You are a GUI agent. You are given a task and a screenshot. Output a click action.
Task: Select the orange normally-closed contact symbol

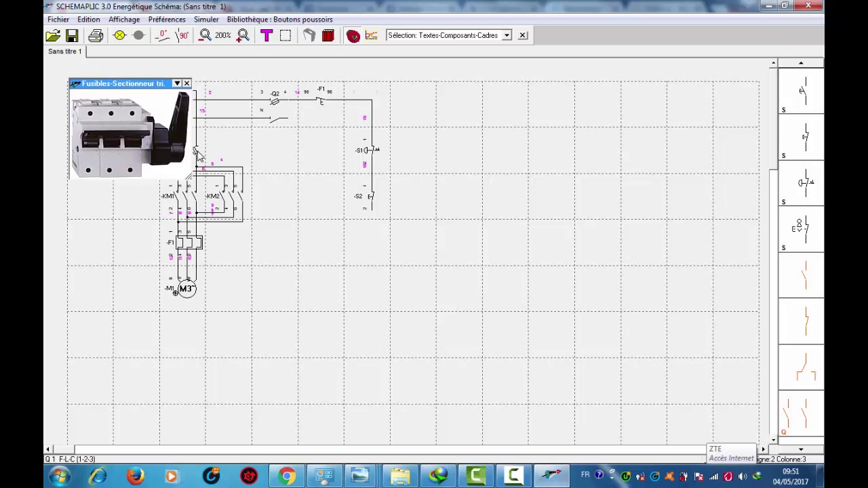(802, 321)
